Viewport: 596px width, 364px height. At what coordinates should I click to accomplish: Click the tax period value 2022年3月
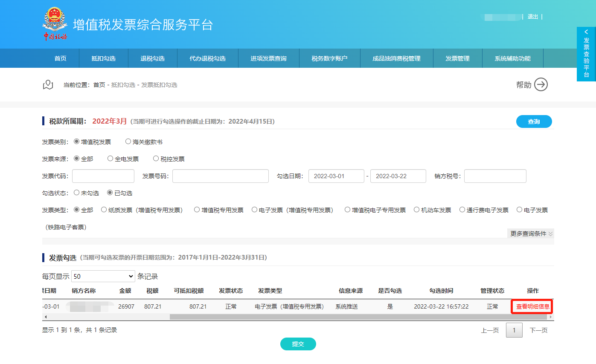pos(110,121)
